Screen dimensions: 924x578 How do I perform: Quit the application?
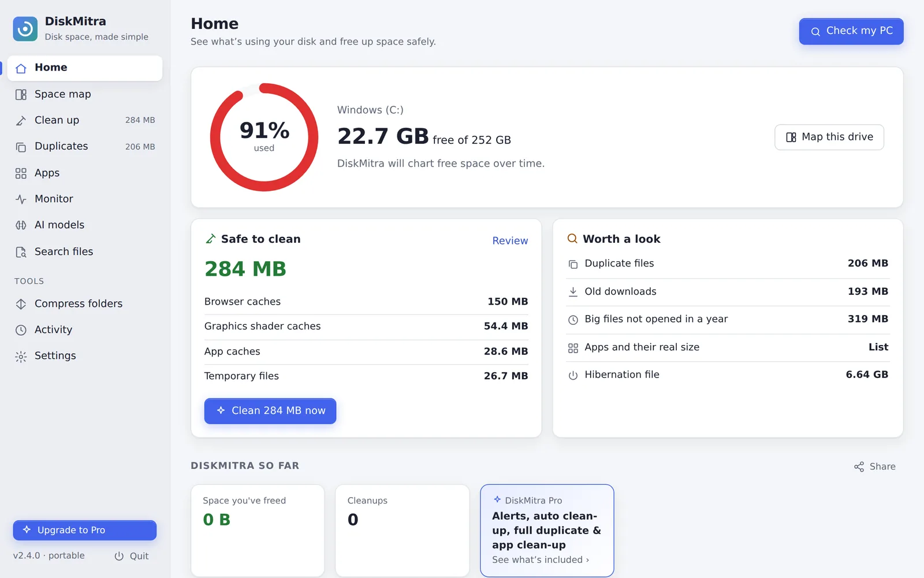(132, 556)
